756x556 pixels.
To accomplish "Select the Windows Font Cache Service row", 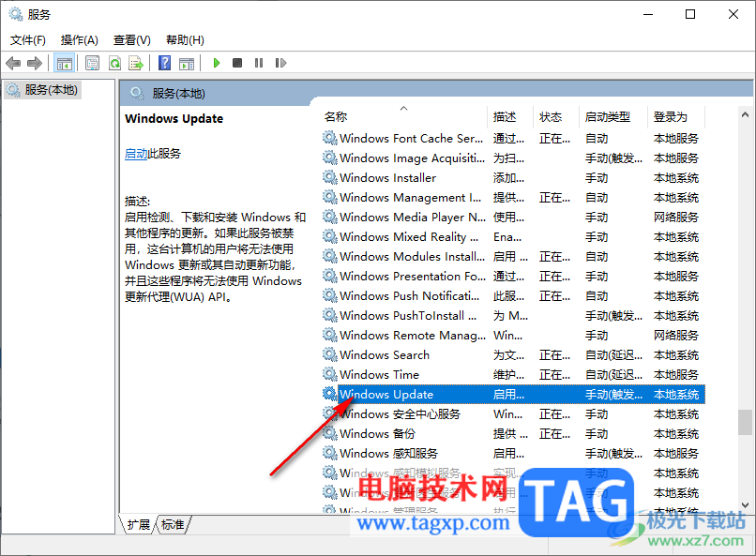I will click(513, 139).
